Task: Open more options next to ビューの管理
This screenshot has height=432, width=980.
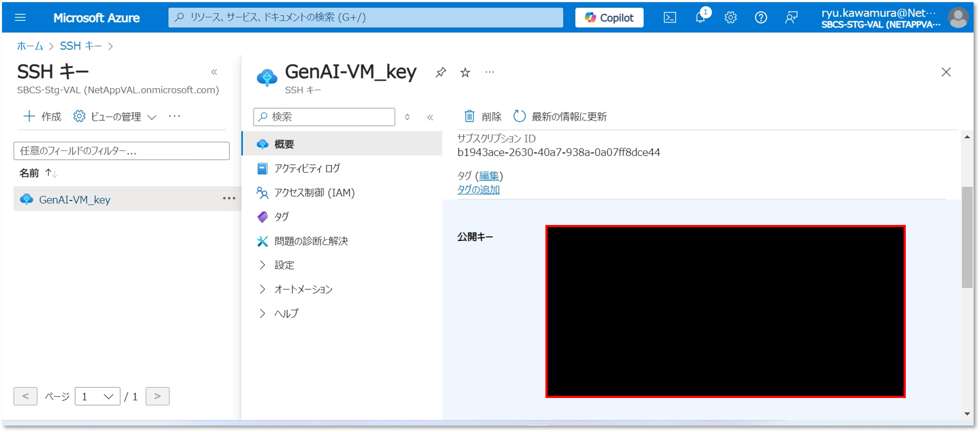Action: (174, 116)
